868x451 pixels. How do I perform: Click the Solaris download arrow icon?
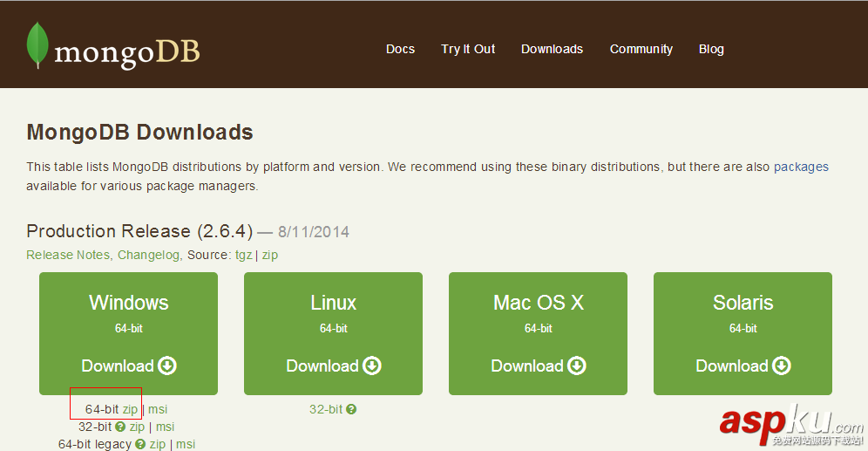[782, 366]
